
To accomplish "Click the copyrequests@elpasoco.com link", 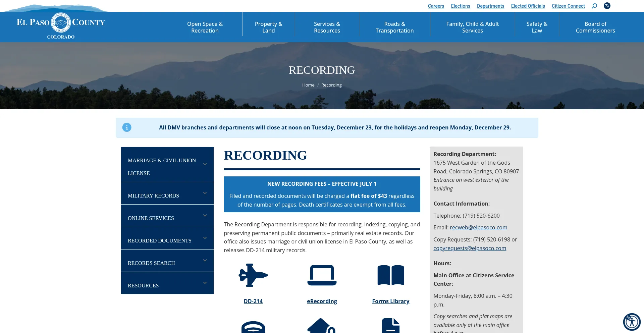I will [x=470, y=248].
